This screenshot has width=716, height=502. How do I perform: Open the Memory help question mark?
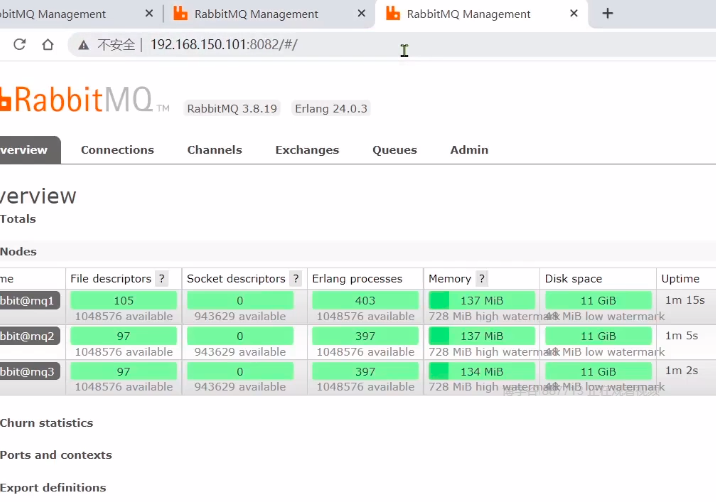[482, 279]
